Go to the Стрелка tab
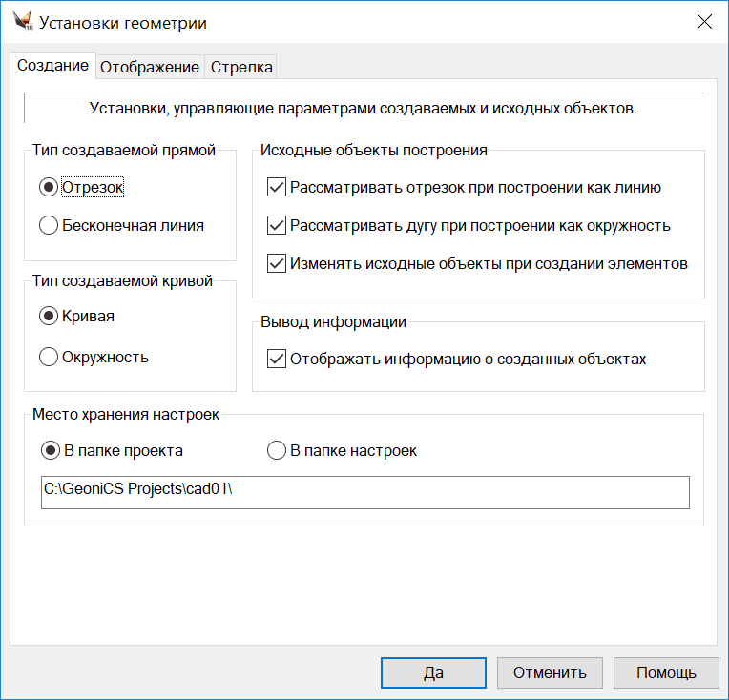Viewport: 729px width, 700px height. point(241,67)
